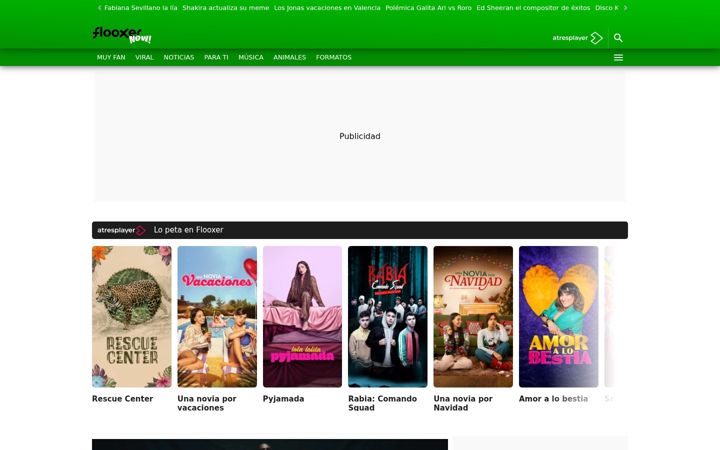This screenshot has height=450, width=720.
Task: Click the Rabia: Comando Squad title
Action: 382,403
